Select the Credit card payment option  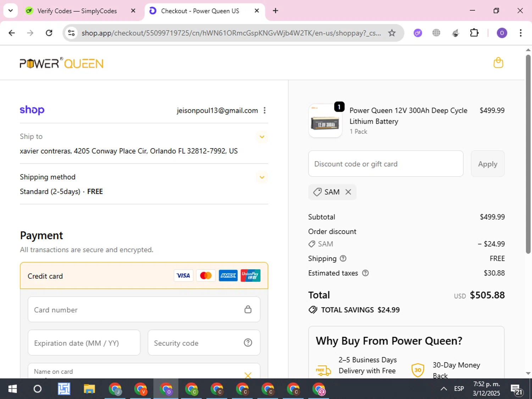point(144,276)
